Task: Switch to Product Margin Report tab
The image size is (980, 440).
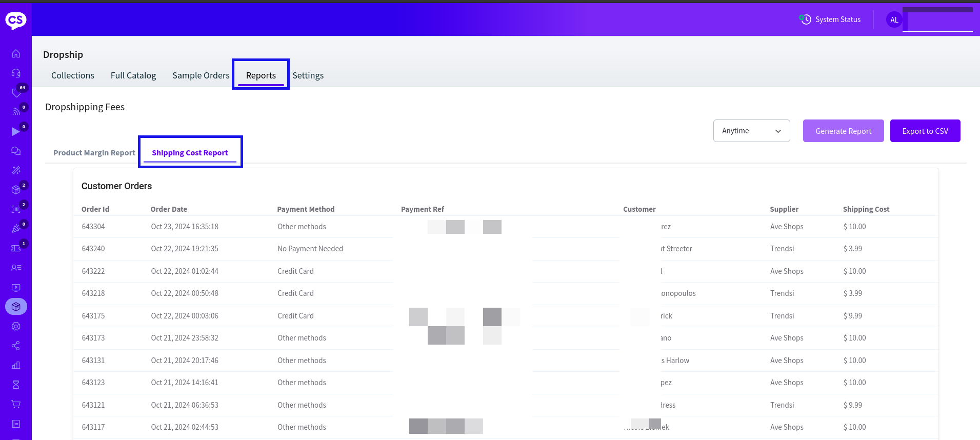Action: click(94, 153)
